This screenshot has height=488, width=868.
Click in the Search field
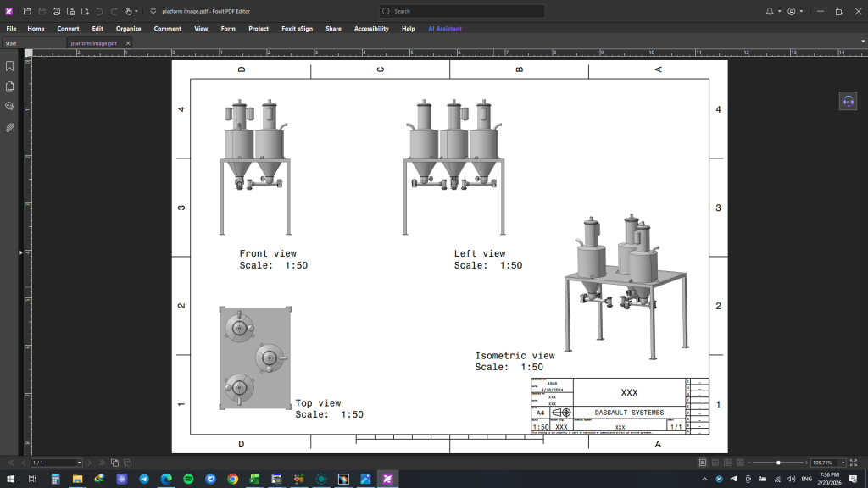tap(462, 11)
